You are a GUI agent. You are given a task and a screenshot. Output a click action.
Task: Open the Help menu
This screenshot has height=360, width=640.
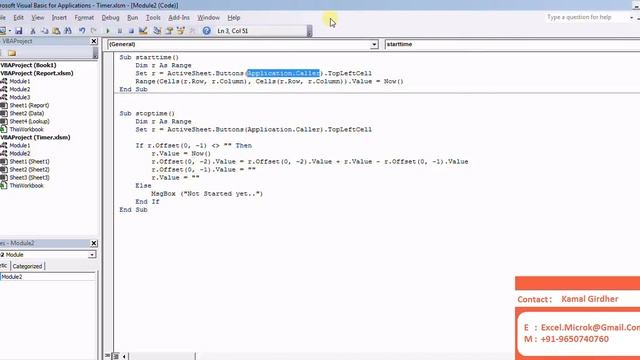coord(233,18)
